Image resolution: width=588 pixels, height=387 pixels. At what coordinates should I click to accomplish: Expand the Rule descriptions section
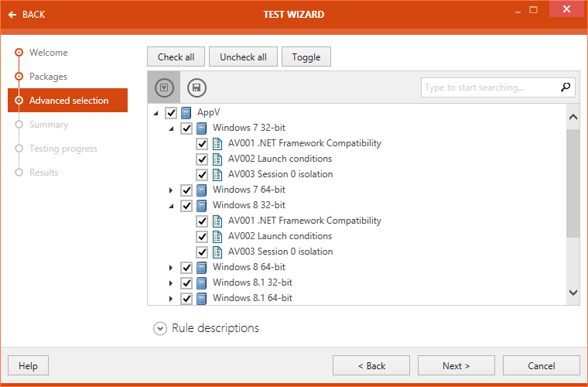click(160, 328)
